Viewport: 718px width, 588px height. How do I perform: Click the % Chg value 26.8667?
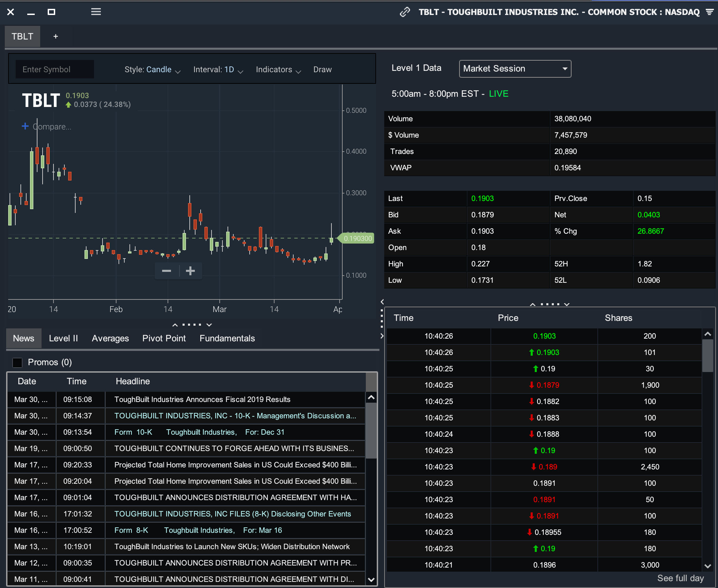651,231
